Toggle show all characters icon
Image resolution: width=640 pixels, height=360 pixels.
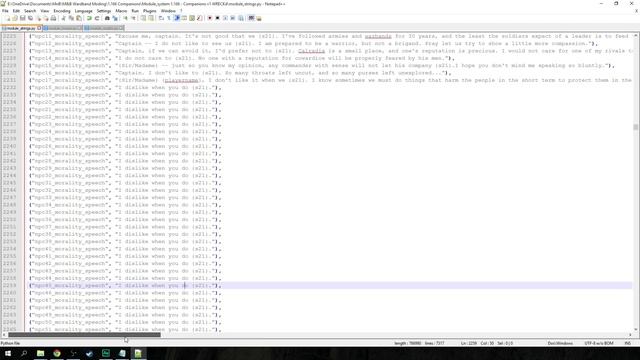pos(169,18)
